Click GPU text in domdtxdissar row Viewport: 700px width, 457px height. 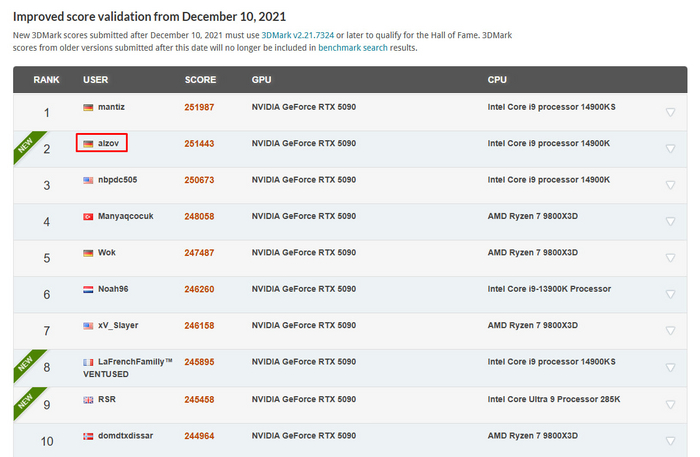tap(304, 436)
